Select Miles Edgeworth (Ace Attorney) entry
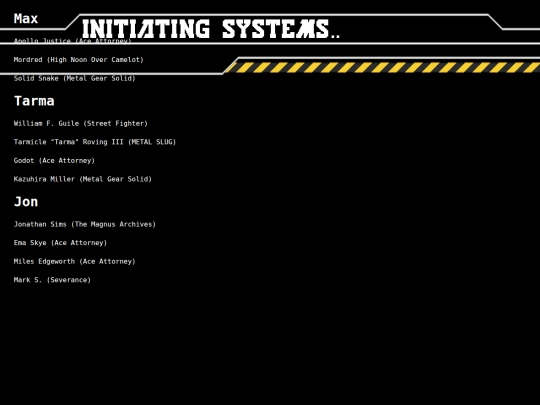 (74, 261)
